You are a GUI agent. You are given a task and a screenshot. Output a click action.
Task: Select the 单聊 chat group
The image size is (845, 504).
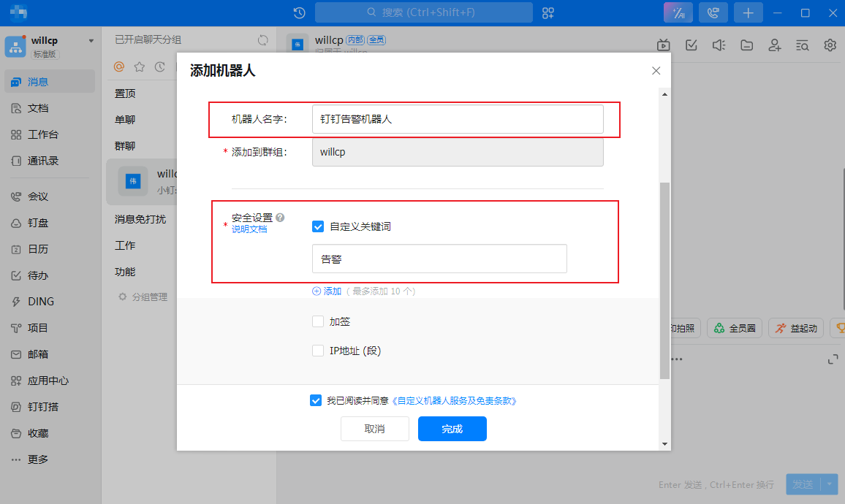coord(125,120)
